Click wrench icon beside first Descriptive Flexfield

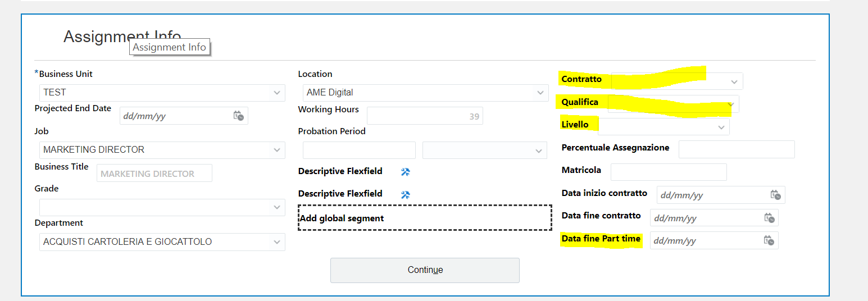point(406,172)
